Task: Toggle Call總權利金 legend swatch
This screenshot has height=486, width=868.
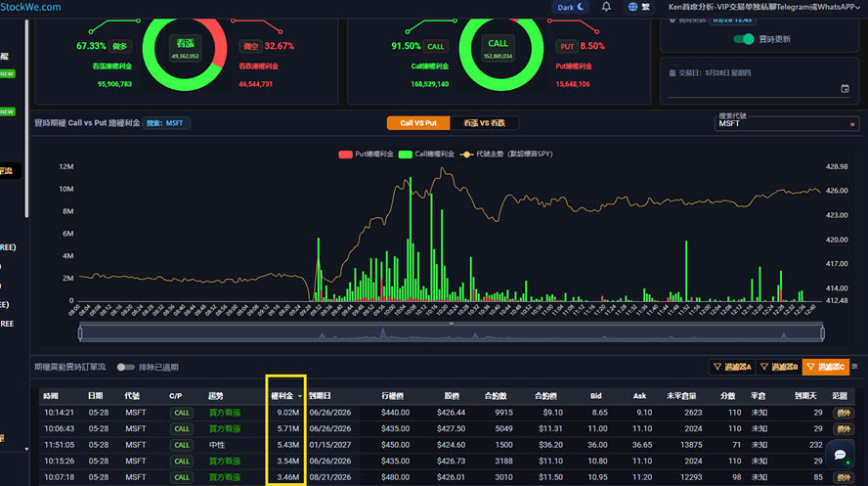Action: (x=406, y=155)
